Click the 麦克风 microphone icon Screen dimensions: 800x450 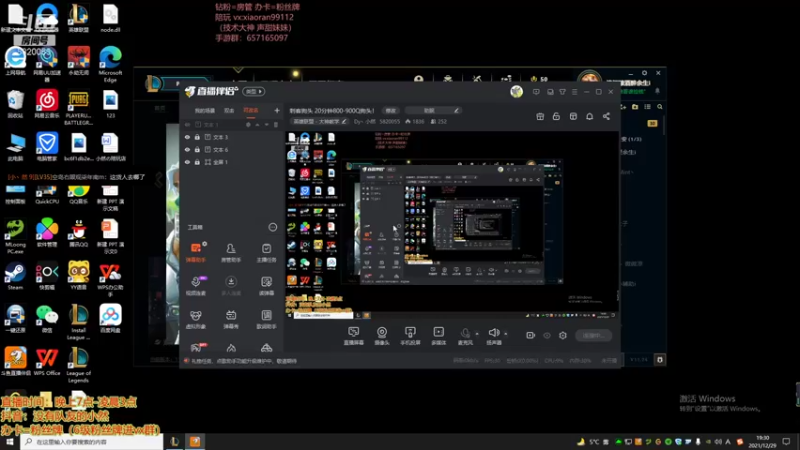[465, 333]
